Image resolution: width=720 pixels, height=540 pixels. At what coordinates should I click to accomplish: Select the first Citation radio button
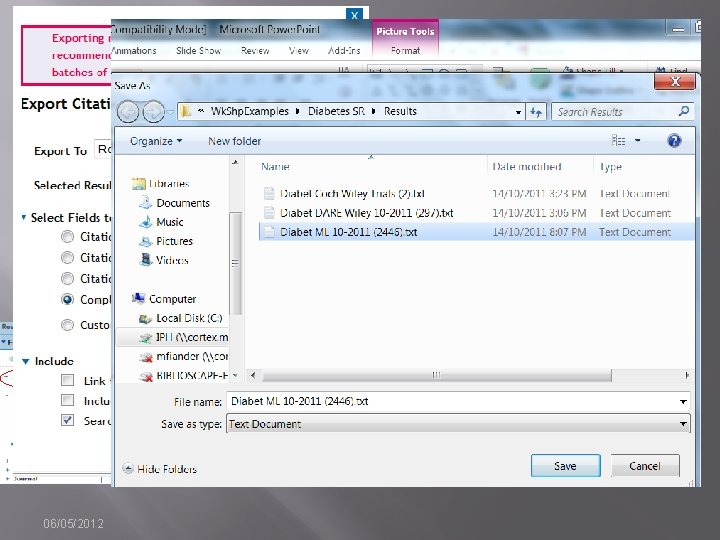coord(68,236)
